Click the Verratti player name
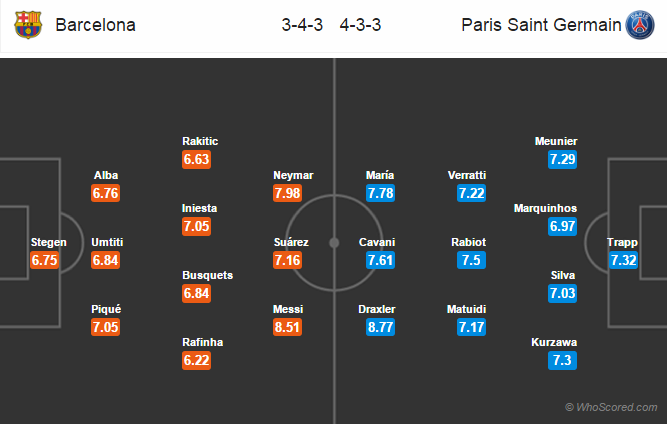The width and height of the screenshot is (667, 424). click(467, 175)
